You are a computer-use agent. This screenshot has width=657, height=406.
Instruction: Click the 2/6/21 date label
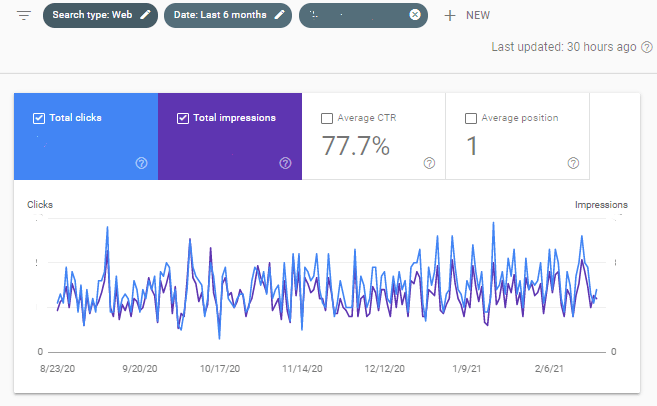tap(549, 369)
